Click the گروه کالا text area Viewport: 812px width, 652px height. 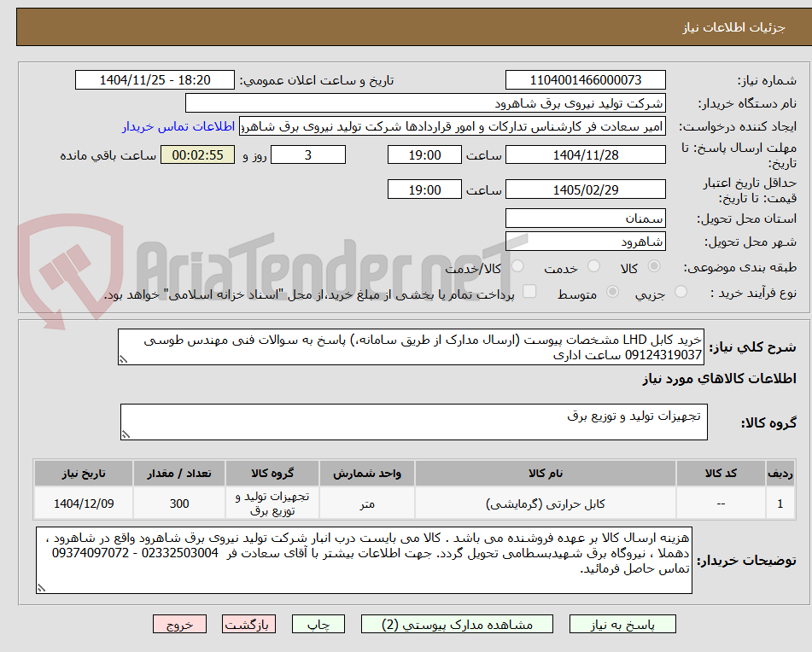point(414,422)
